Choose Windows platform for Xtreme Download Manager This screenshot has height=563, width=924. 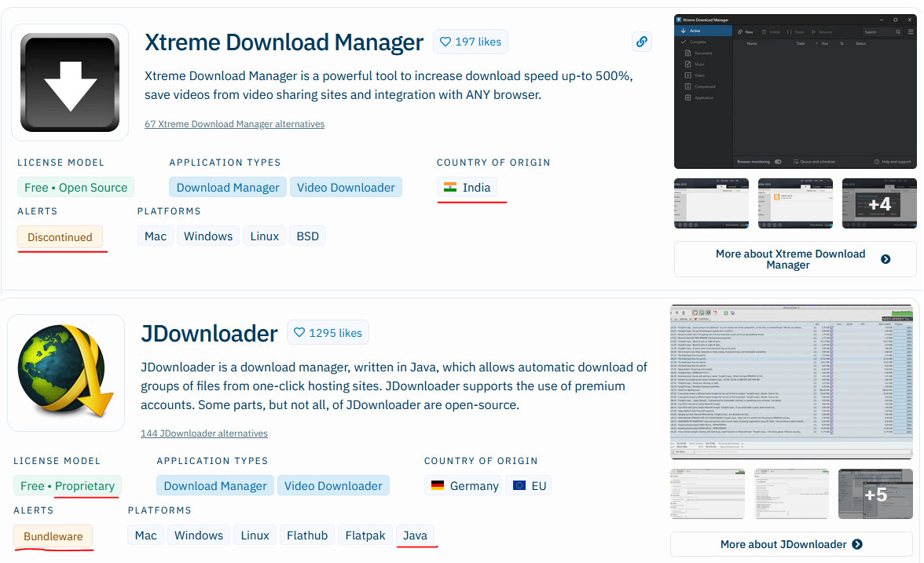click(208, 236)
